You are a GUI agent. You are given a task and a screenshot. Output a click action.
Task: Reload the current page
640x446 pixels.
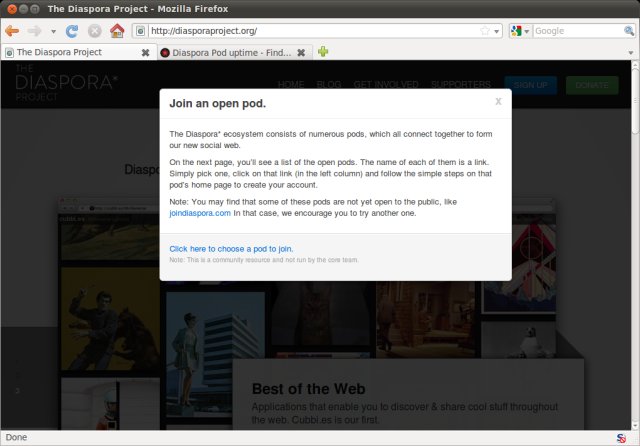[x=72, y=31]
